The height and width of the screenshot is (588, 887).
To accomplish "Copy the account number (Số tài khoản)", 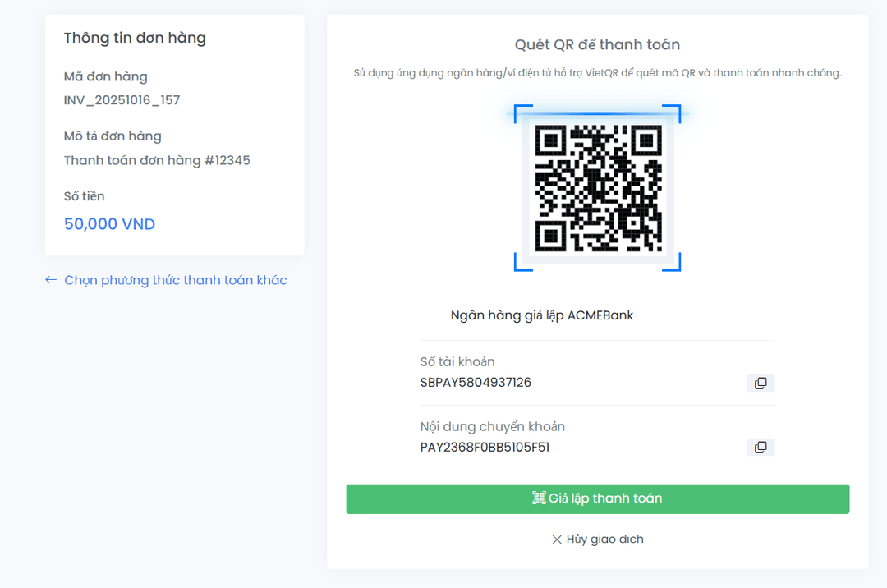I will (x=761, y=383).
